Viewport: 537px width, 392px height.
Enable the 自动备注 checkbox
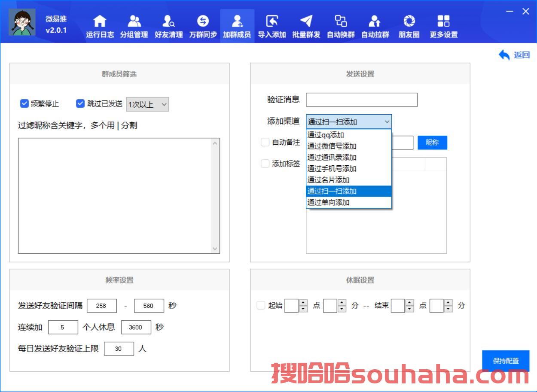coord(265,142)
